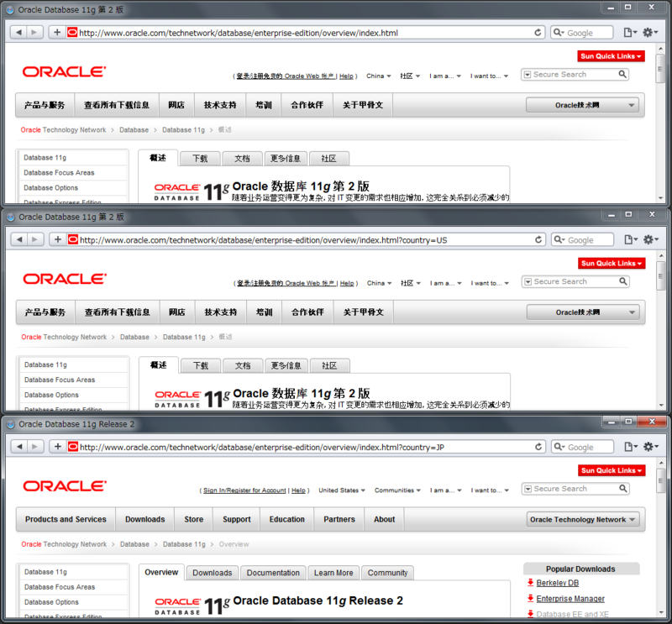
Task: Switch to 更多信息 tab in middle window
Action: click(x=286, y=365)
